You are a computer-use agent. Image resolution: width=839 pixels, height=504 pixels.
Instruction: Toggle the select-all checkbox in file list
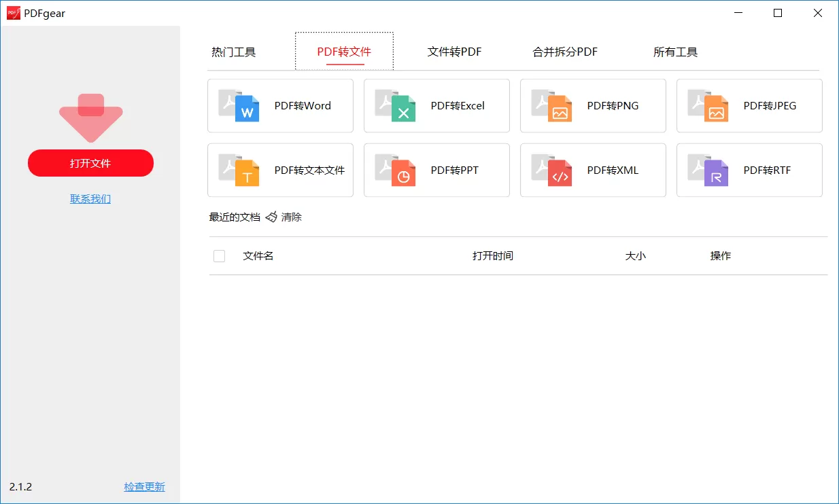pos(219,255)
